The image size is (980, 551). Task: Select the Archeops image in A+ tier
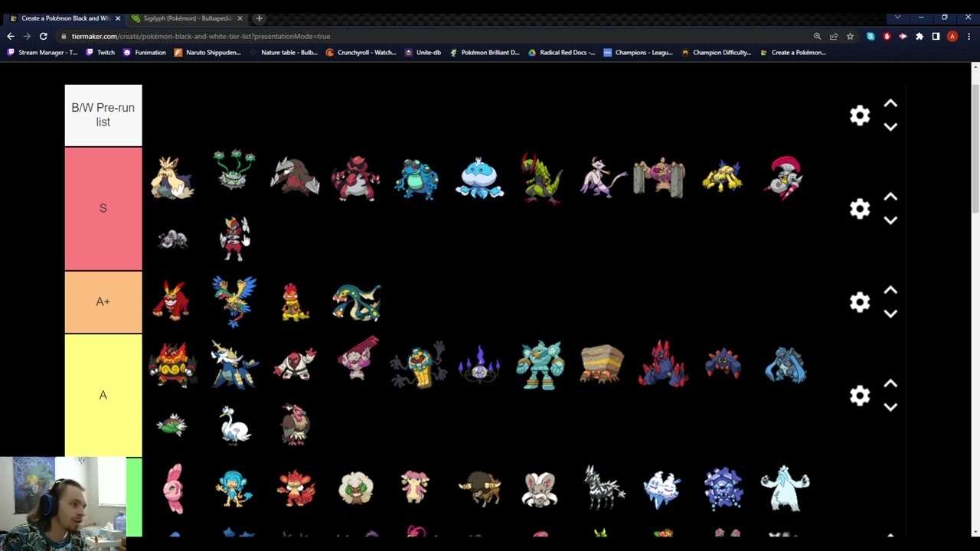pos(234,301)
